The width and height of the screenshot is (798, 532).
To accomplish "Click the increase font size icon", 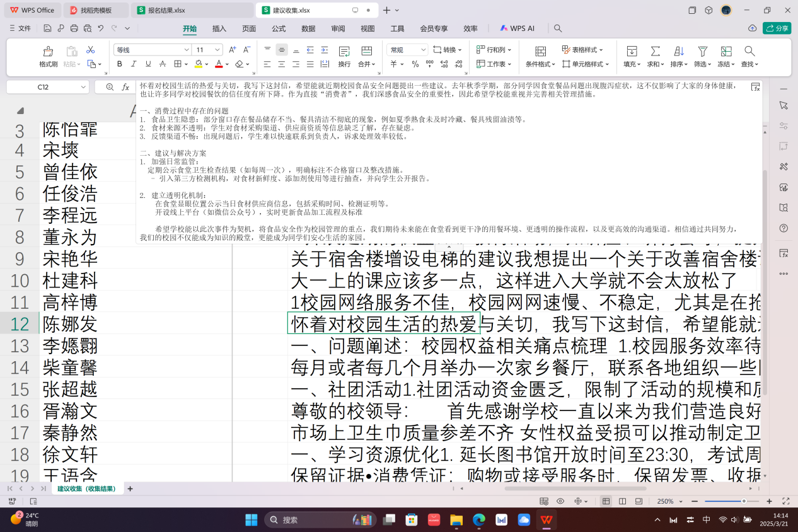I will click(x=232, y=50).
